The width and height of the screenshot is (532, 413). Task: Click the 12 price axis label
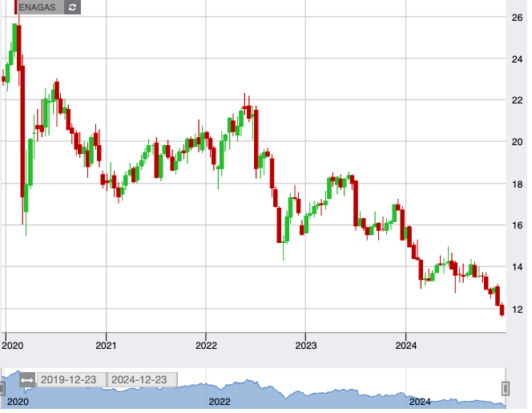[517, 310]
